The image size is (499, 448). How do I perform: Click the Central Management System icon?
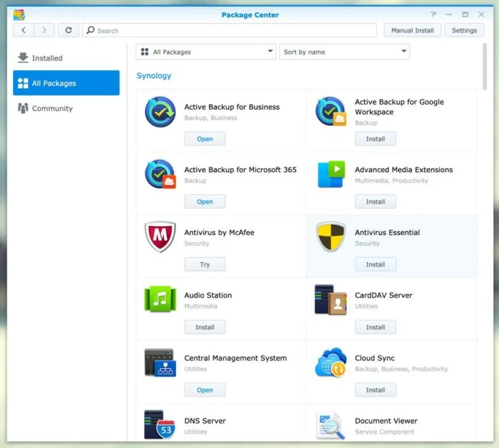click(160, 362)
